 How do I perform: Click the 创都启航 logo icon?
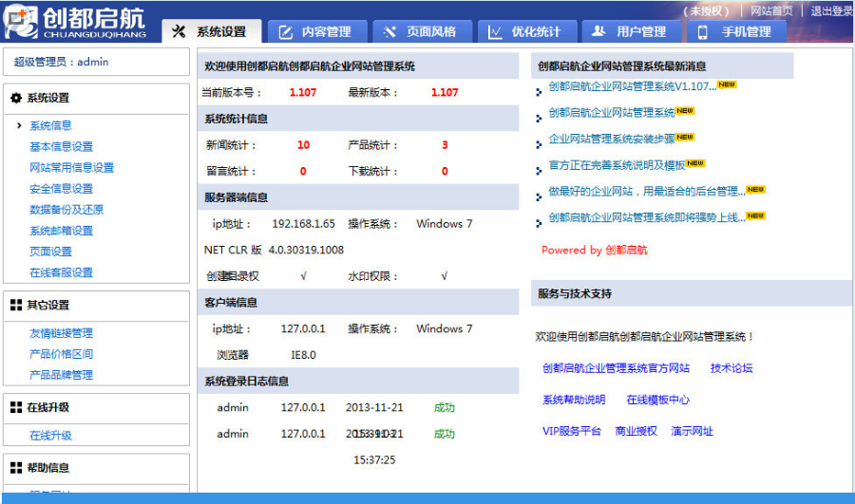click(21, 21)
